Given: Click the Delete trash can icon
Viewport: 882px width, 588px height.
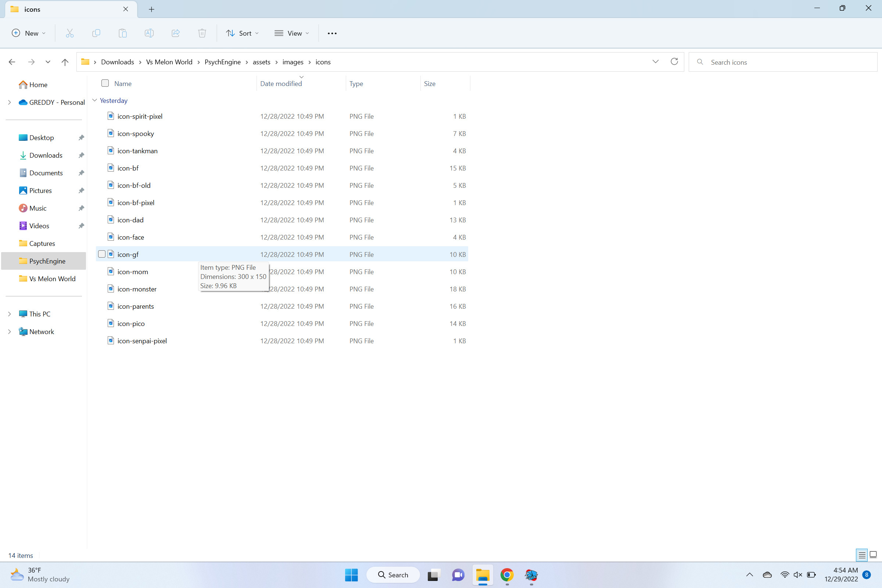Looking at the screenshot, I should [x=202, y=33].
